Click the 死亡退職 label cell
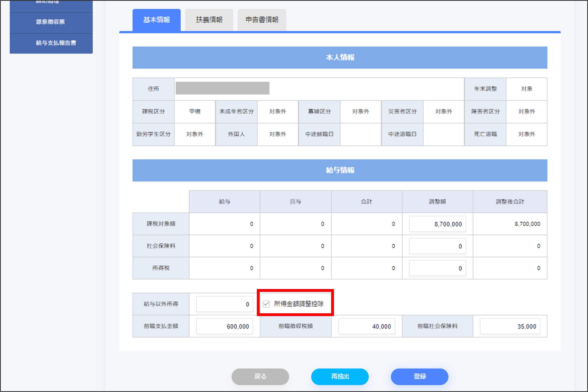Viewport: 588px width, 392px height. [x=485, y=134]
